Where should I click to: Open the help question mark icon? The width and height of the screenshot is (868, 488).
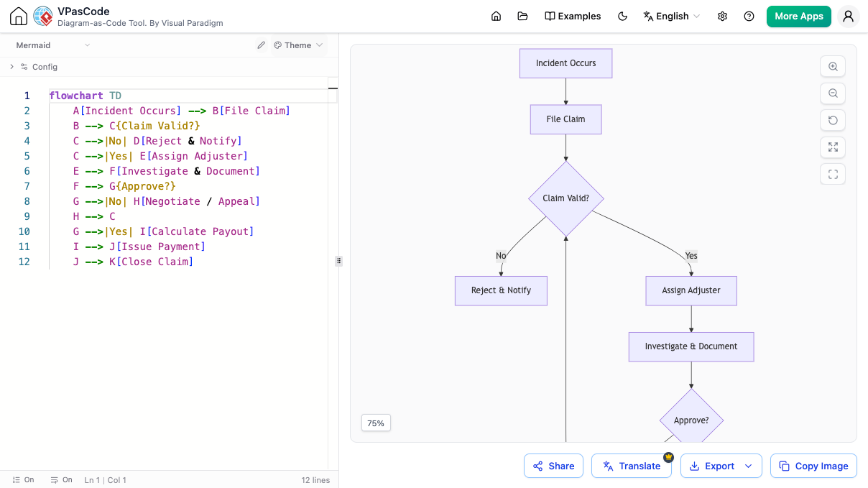click(749, 17)
